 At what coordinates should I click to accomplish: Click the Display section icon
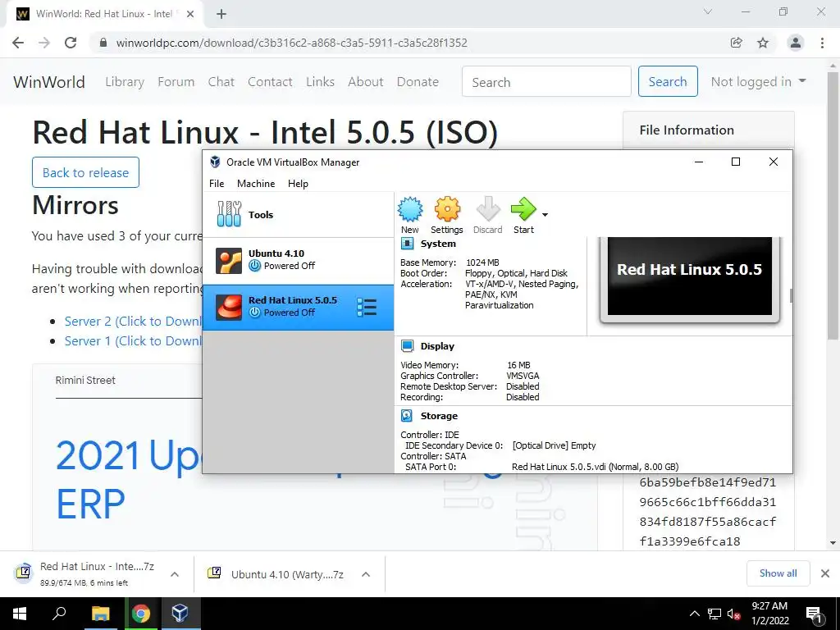click(407, 346)
